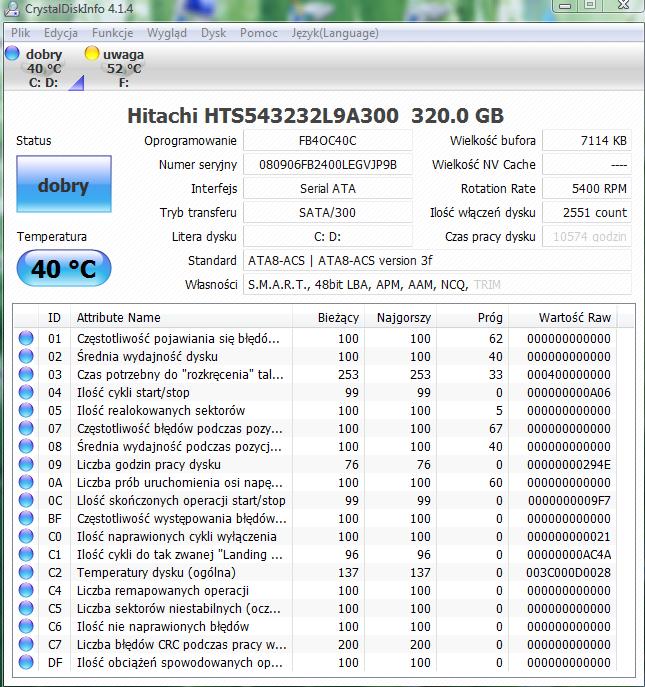Click the Attribute Name column header
Image resolution: width=645 pixels, height=687 pixels.
point(181,318)
